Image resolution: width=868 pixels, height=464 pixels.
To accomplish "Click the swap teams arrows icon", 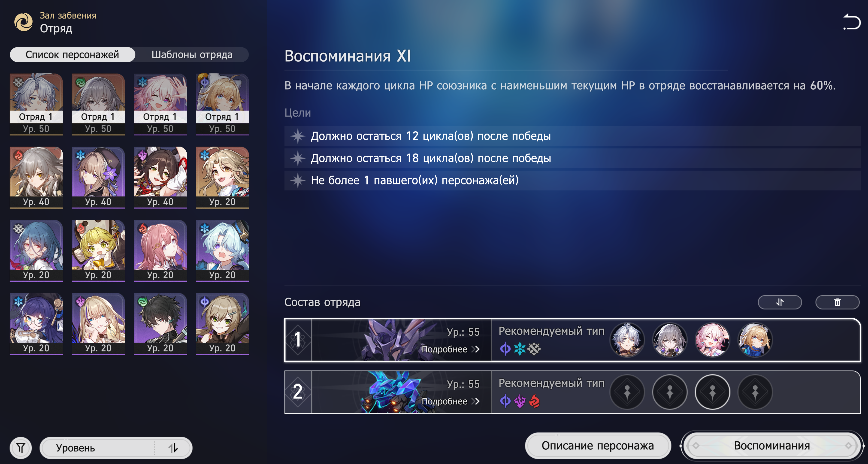I will (780, 302).
